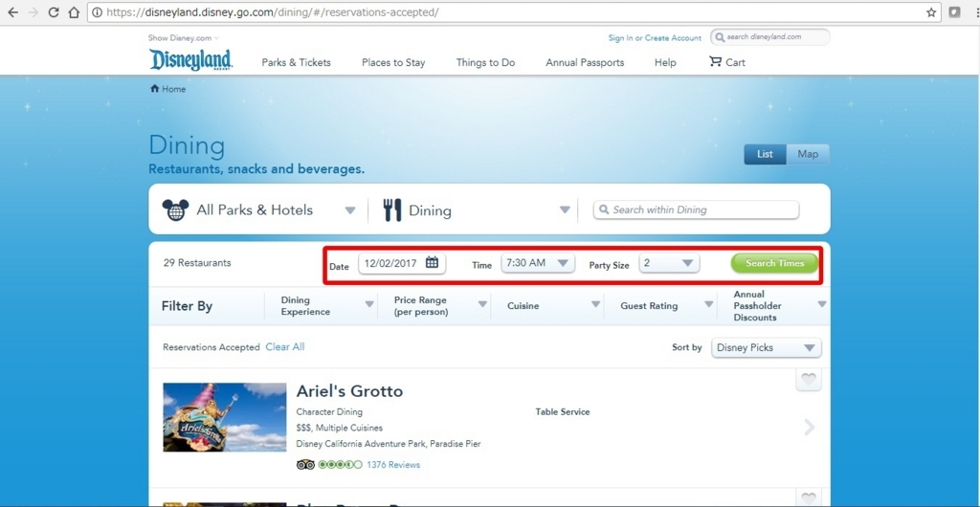
Task: Click the Home breadcrumb house icon
Action: point(154,89)
